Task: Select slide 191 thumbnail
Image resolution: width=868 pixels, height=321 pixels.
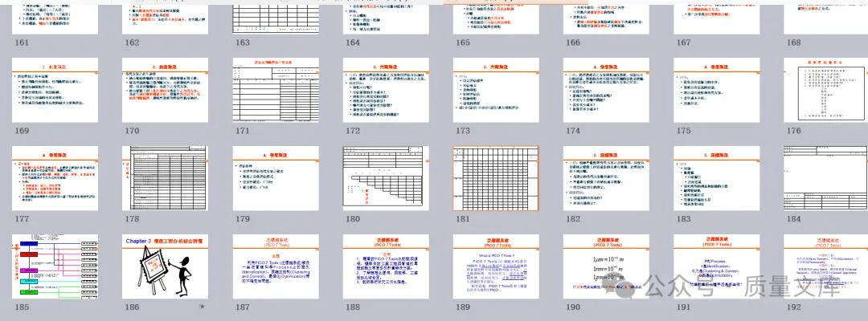Action: pos(716,266)
